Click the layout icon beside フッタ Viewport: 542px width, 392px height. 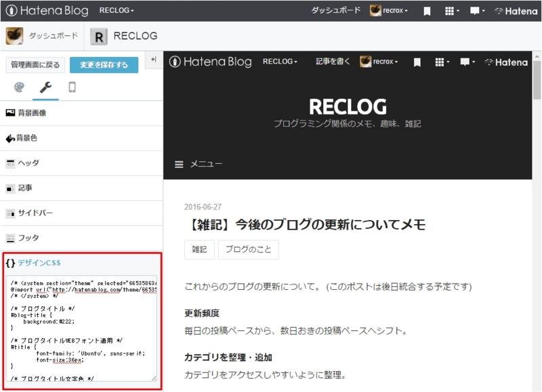(x=10, y=238)
